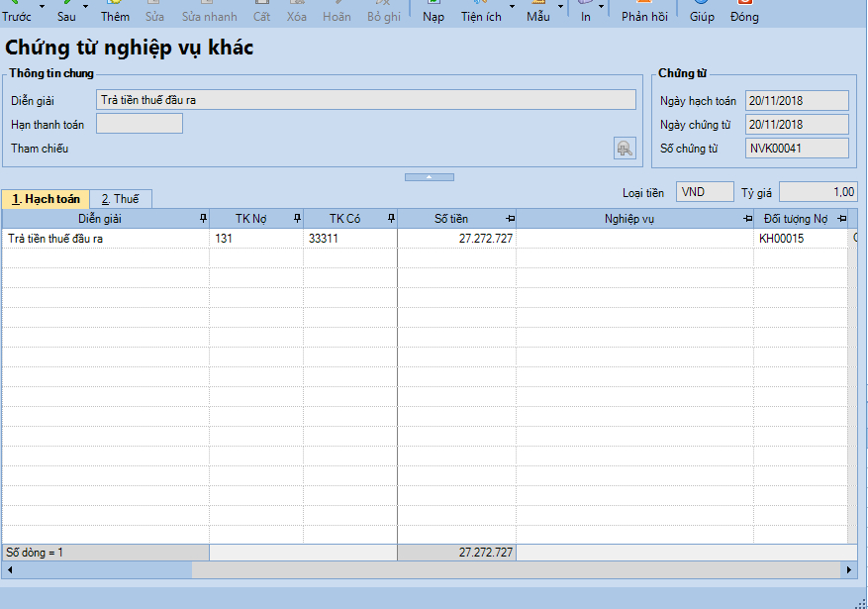
Task: Open Giúp help from the toolbar
Action: (702, 12)
